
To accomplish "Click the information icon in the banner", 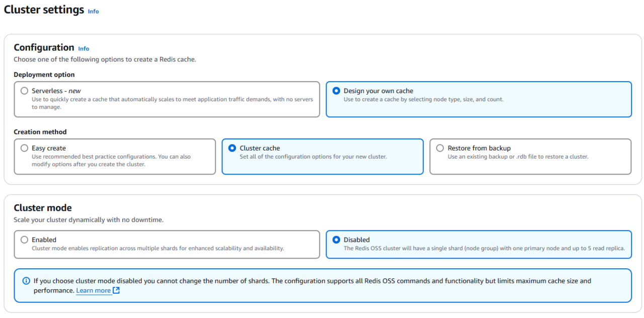I will tap(26, 281).
